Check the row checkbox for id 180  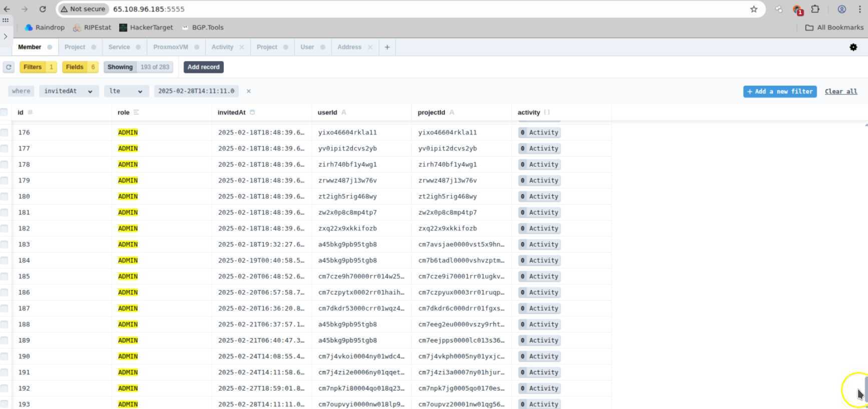4,196
